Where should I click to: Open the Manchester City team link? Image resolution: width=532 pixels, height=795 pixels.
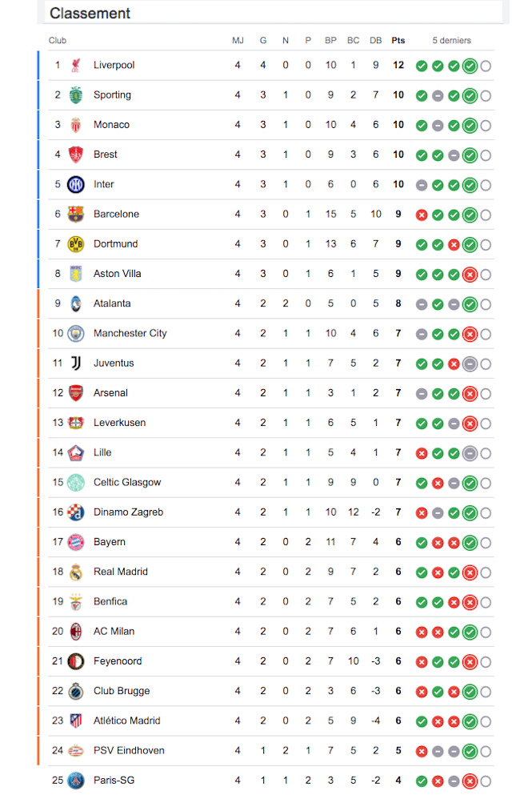click(x=130, y=333)
